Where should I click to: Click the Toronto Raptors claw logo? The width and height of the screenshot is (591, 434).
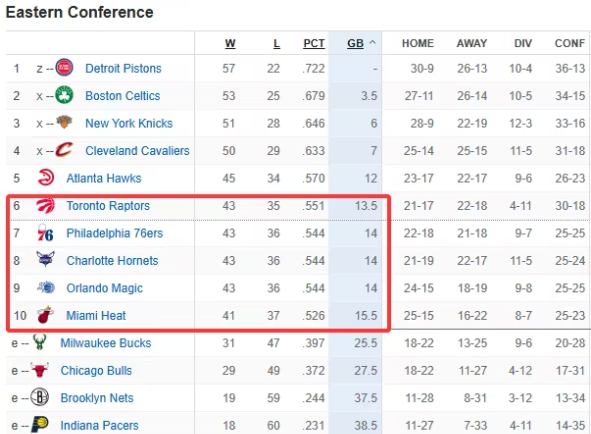46,205
